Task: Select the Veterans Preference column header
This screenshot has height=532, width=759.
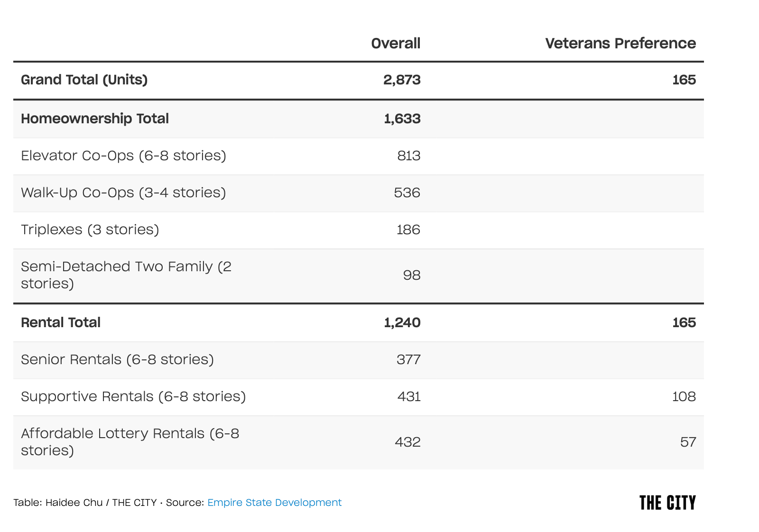Action: (x=620, y=43)
